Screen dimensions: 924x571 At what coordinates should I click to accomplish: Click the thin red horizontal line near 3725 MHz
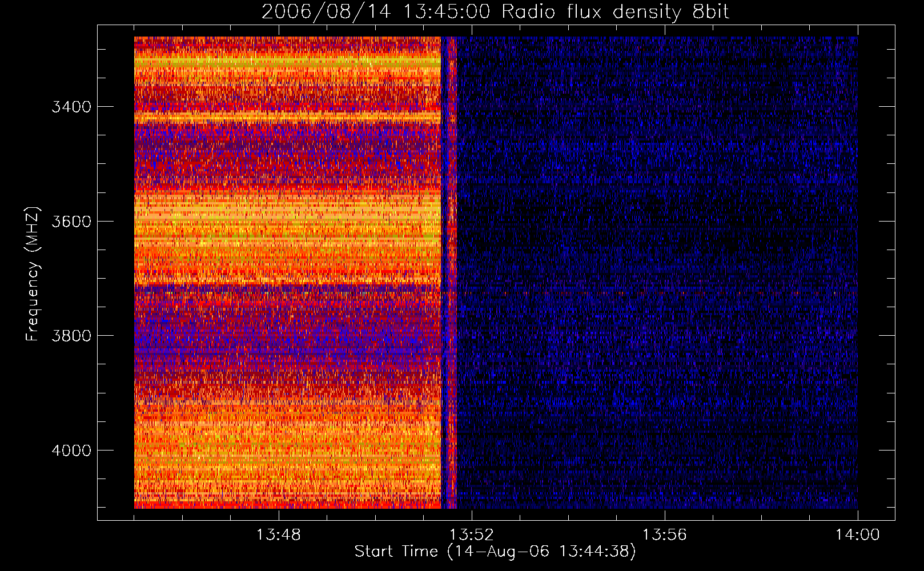pos(657,293)
